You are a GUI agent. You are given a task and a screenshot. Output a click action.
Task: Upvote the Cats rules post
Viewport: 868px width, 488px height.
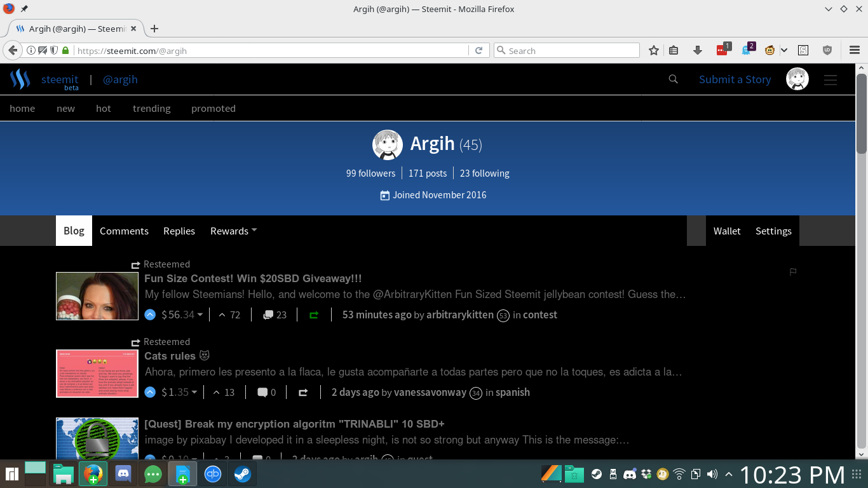coord(150,392)
